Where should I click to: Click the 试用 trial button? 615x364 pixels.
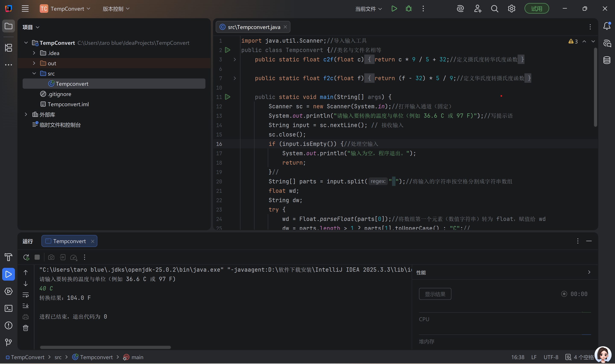[536, 9]
